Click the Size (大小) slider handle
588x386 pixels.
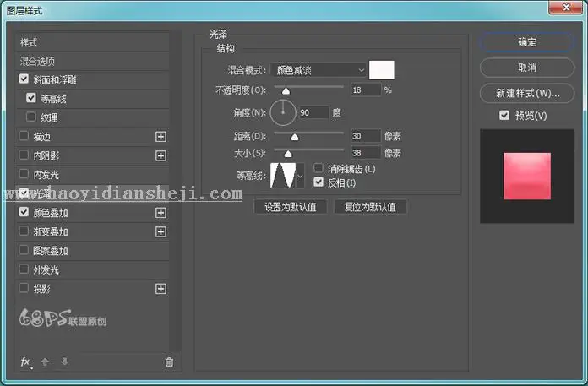288,154
